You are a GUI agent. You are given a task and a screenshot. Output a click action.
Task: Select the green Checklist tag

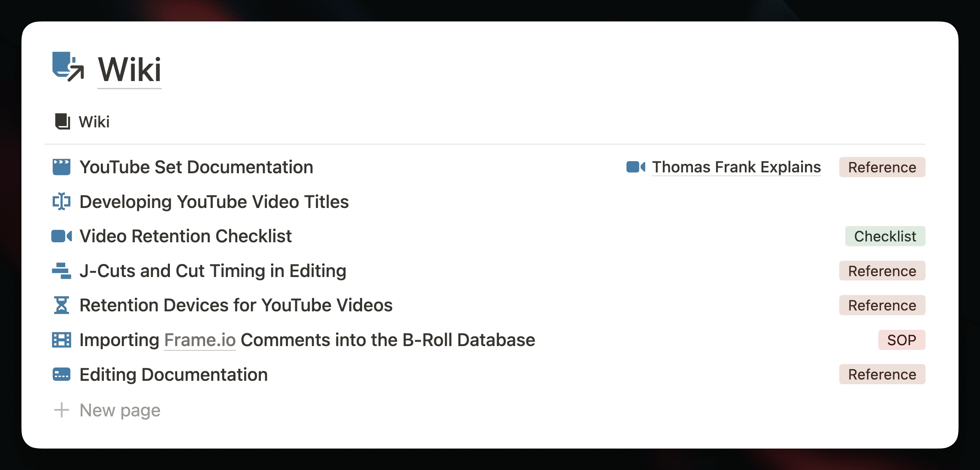click(885, 236)
